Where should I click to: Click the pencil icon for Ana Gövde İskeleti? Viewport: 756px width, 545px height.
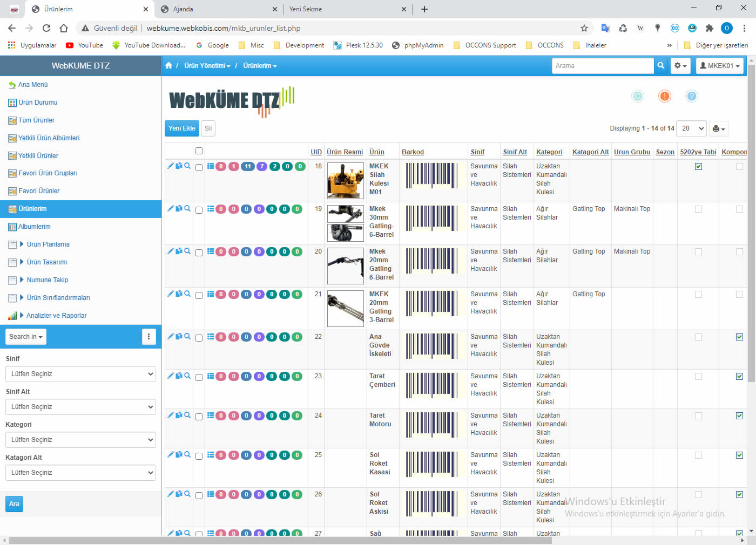171,336
